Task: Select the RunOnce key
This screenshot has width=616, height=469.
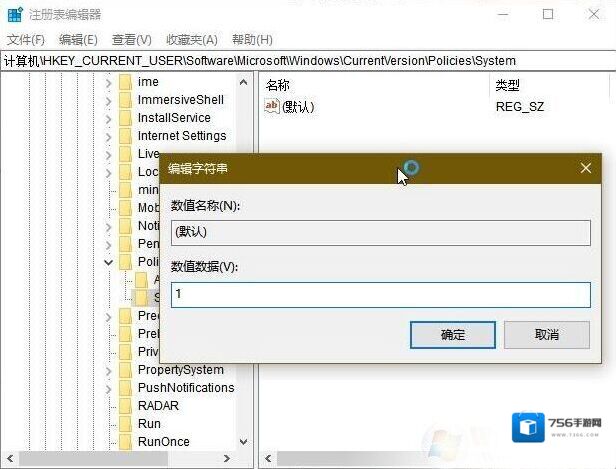Action: pos(163,442)
